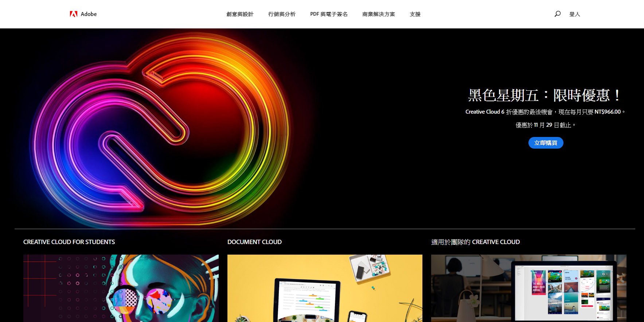Open the Document Cloud tablet thumbnail

[x=325, y=288]
